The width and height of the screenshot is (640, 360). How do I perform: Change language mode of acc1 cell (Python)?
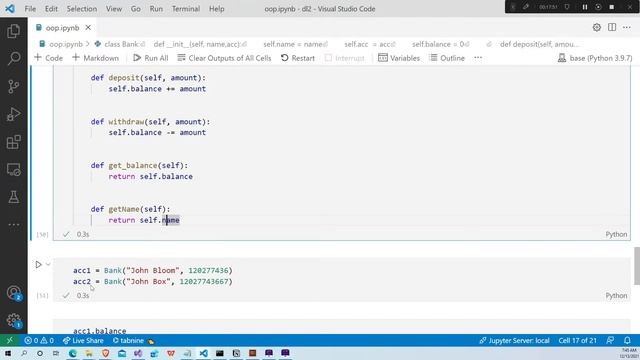pos(616,296)
